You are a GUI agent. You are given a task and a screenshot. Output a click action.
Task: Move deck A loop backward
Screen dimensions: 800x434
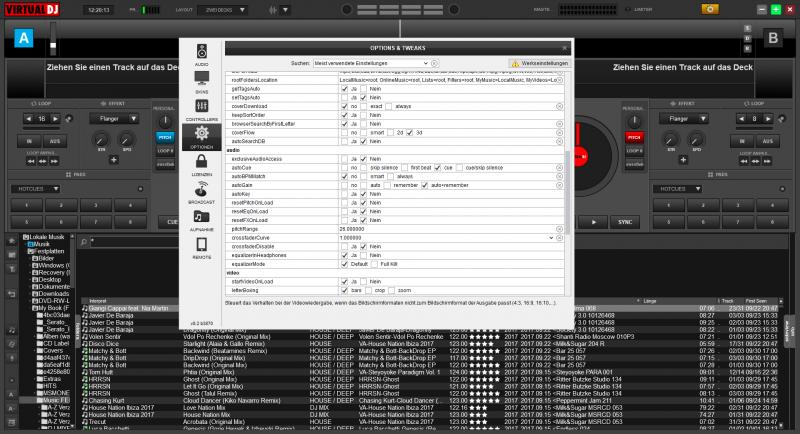tap(32, 161)
